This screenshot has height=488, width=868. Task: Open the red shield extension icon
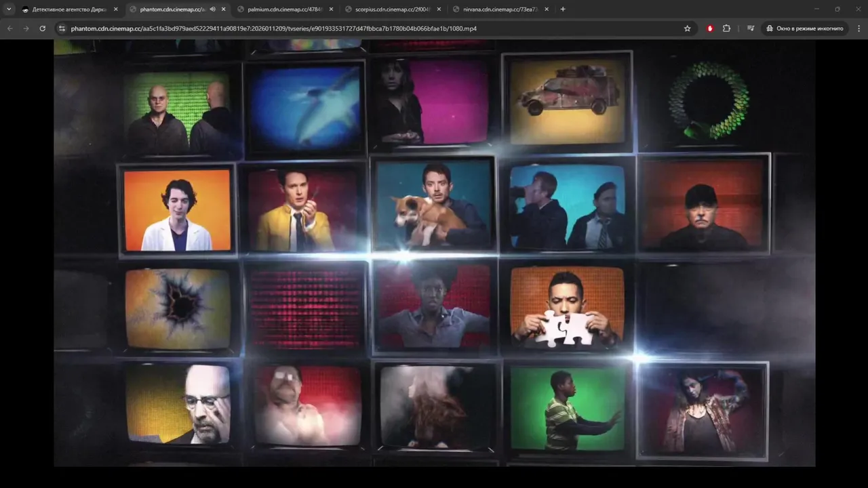pos(710,28)
